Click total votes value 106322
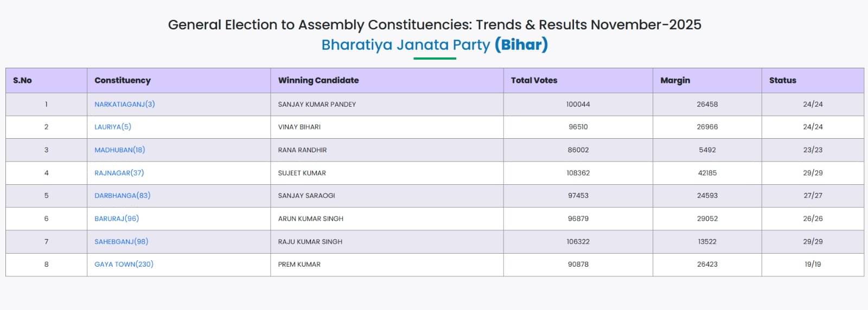 (578, 242)
